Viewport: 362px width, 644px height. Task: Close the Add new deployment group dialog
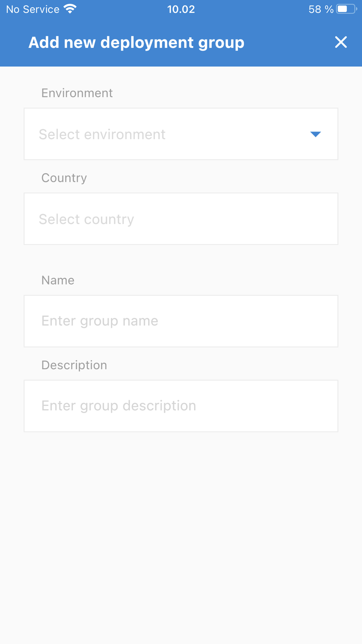pos(341,42)
